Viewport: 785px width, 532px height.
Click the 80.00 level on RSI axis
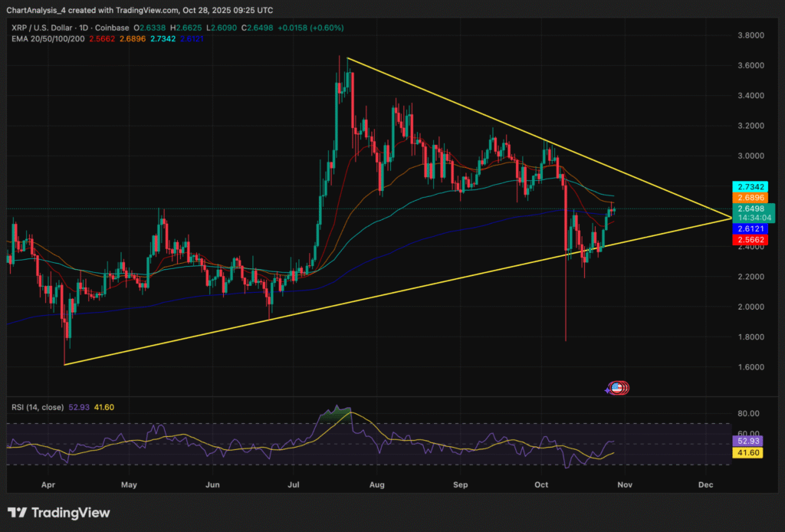pyautogui.click(x=748, y=413)
